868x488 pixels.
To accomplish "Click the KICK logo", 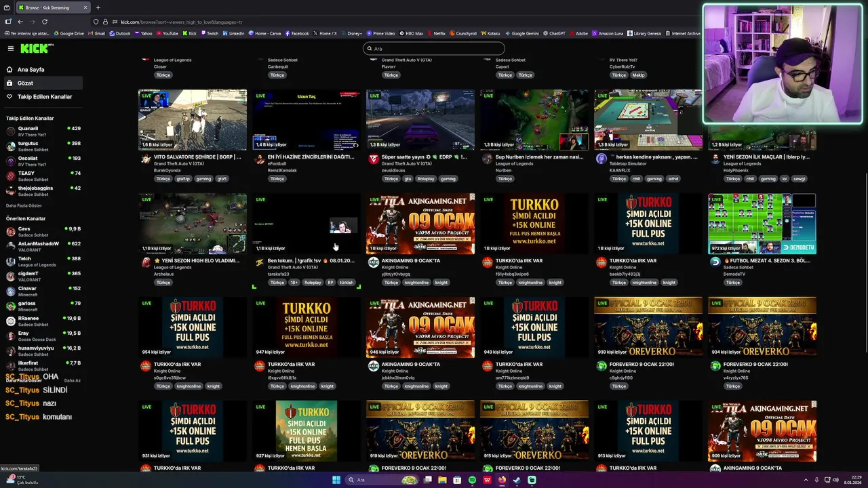I will click(36, 48).
